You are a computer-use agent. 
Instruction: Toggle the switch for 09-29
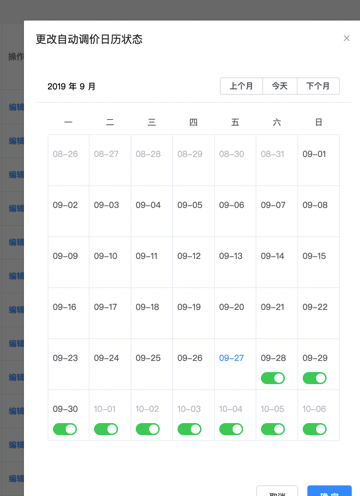click(x=314, y=378)
